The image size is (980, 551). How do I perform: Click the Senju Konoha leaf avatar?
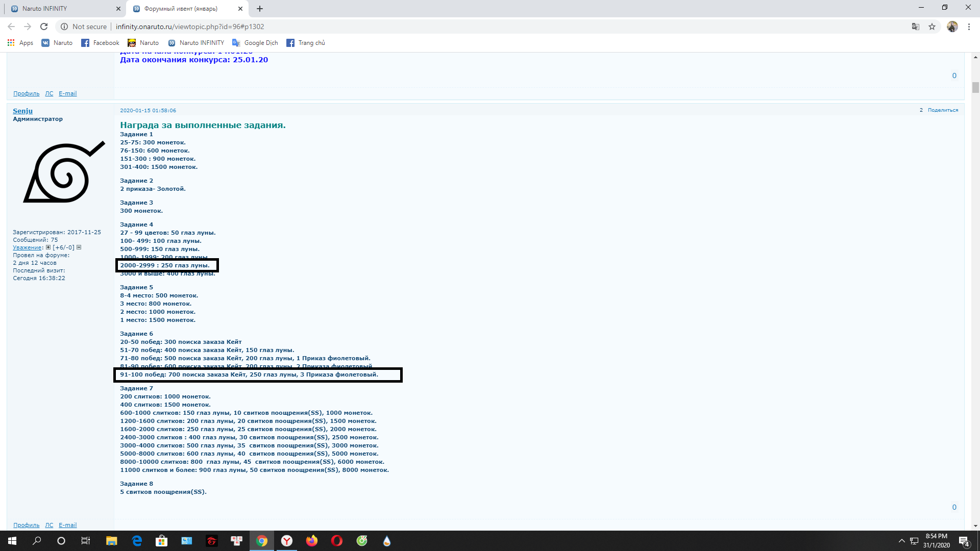click(64, 172)
